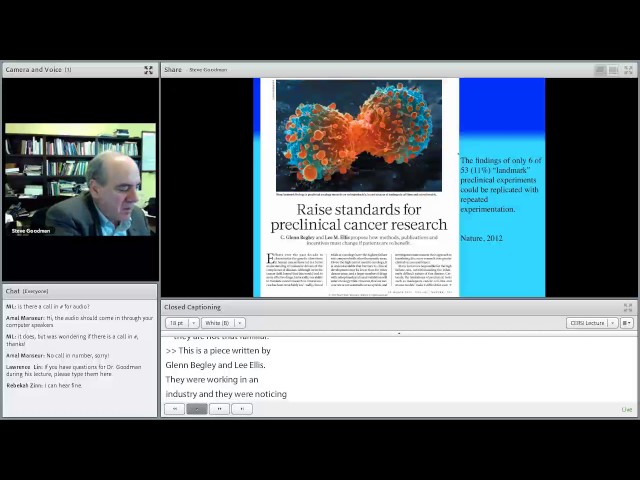This screenshot has height=480, width=640.
Task: Click the highlighted play captions button
Action: [197, 409]
